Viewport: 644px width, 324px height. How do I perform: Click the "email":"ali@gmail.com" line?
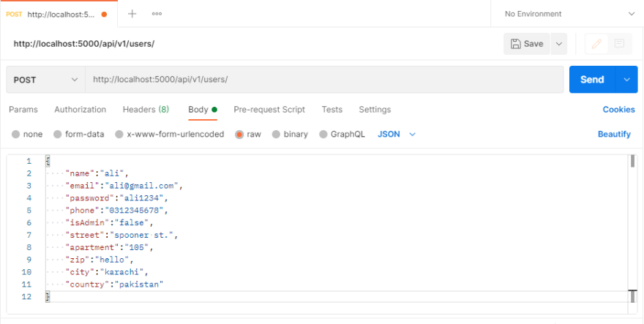pyautogui.click(x=123, y=186)
